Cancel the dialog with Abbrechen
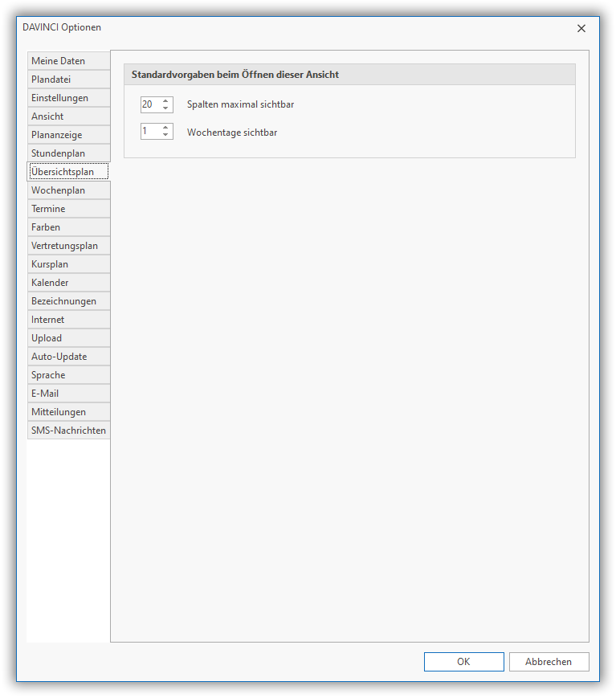The height and width of the screenshot is (698, 616). pos(549,662)
